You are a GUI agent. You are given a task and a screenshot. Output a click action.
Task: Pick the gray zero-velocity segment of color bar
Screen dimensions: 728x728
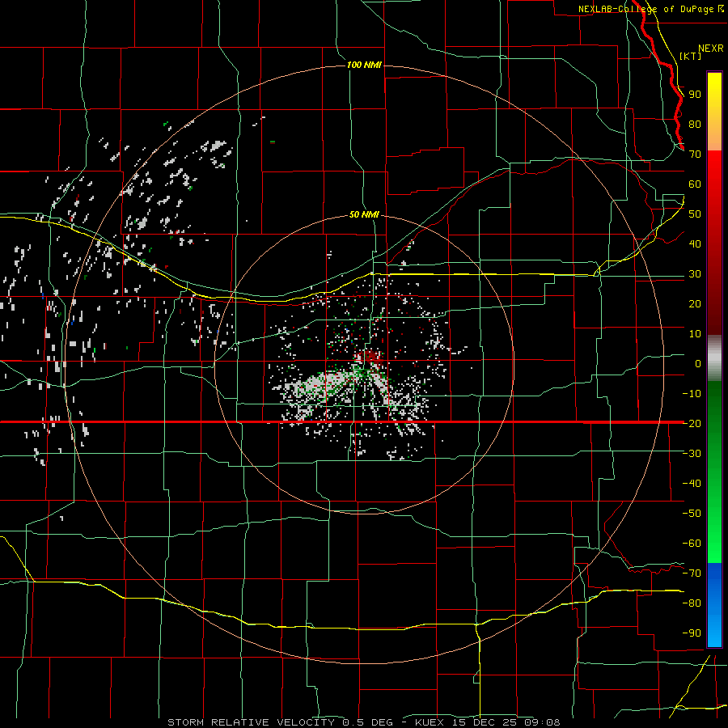coord(714,358)
